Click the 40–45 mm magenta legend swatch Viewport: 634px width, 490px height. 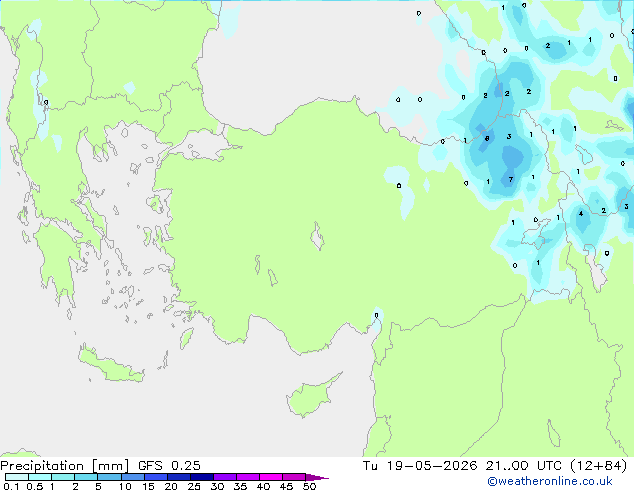[271, 477]
